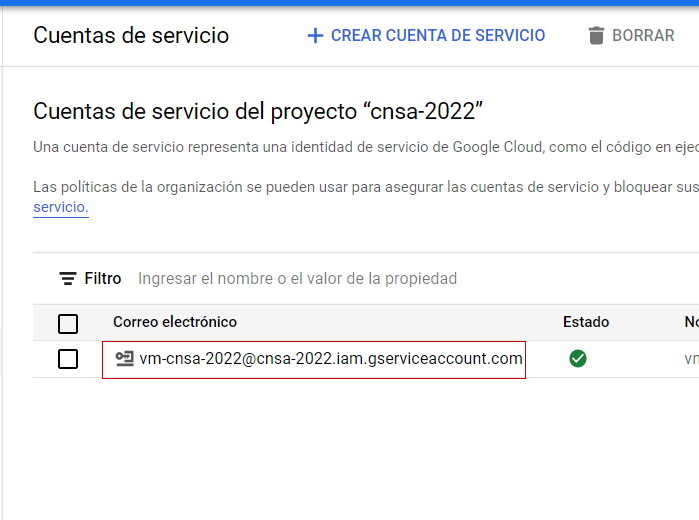Select the checkbox for the vm-cnsa-2022 row
The width and height of the screenshot is (699, 520).
(68, 359)
